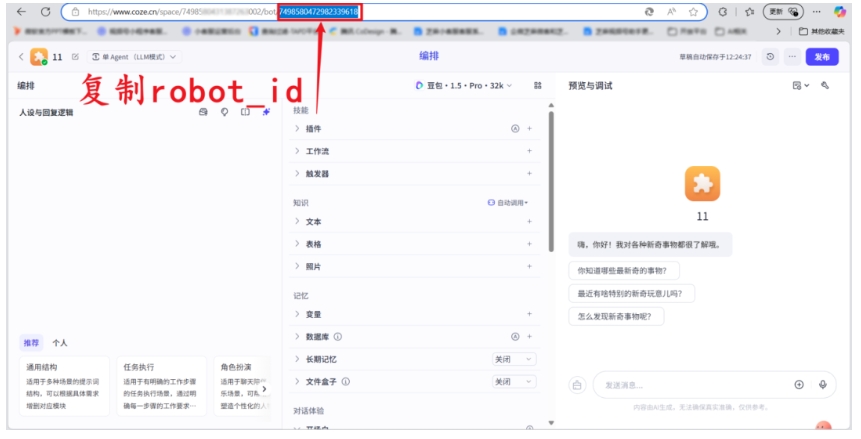Select the 个人 templates tab
861x439 pixels.
point(60,343)
